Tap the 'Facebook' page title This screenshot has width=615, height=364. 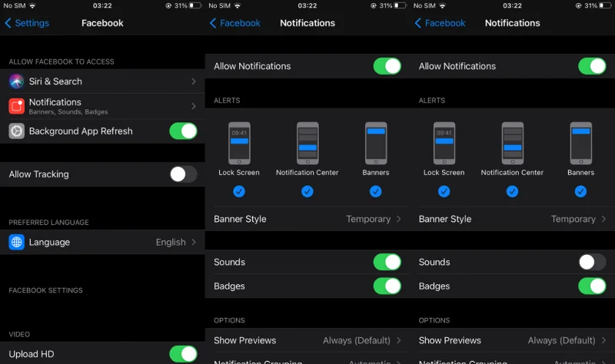pyautogui.click(x=102, y=23)
